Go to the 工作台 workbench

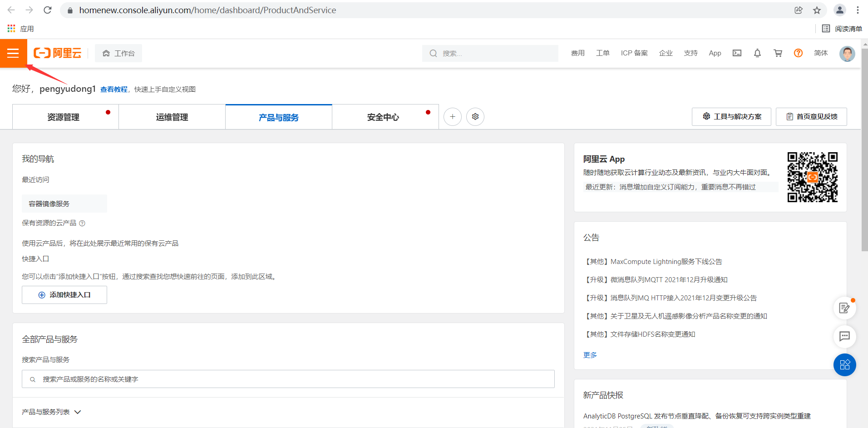point(118,53)
